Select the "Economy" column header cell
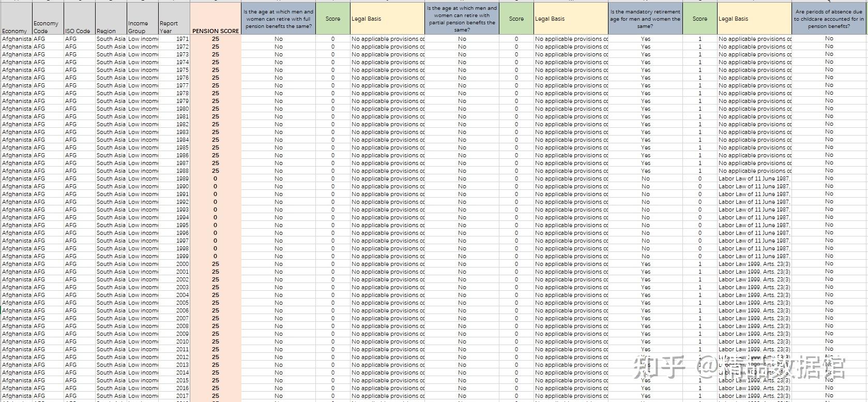This screenshot has width=868, height=402. pos(17,19)
